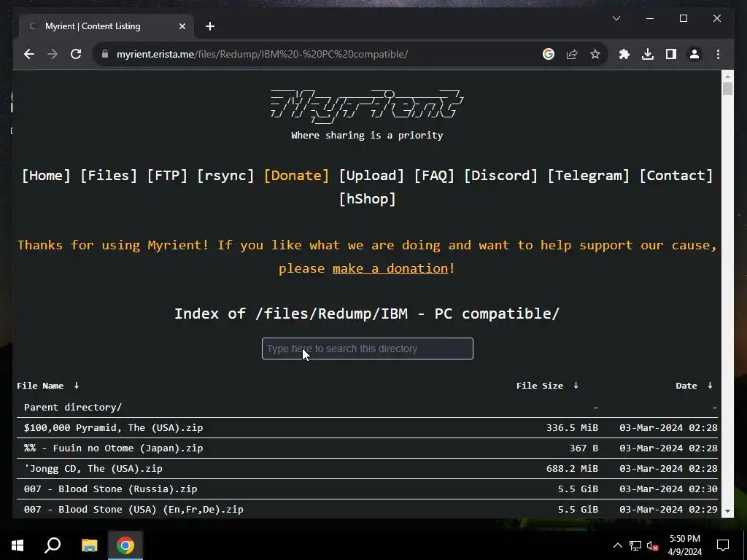Open the [FAQ] link
Image resolution: width=747 pixels, height=560 pixels.
(434, 176)
